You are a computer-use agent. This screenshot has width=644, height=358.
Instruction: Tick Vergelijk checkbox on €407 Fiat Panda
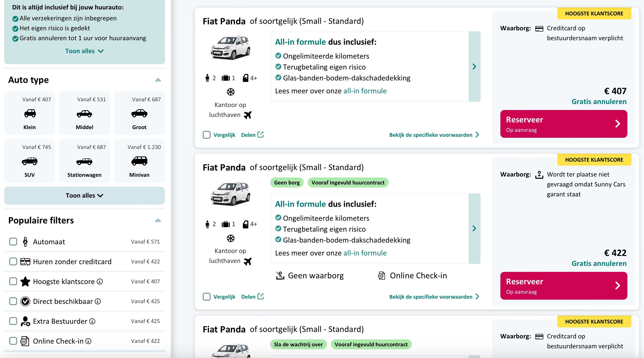coord(206,135)
